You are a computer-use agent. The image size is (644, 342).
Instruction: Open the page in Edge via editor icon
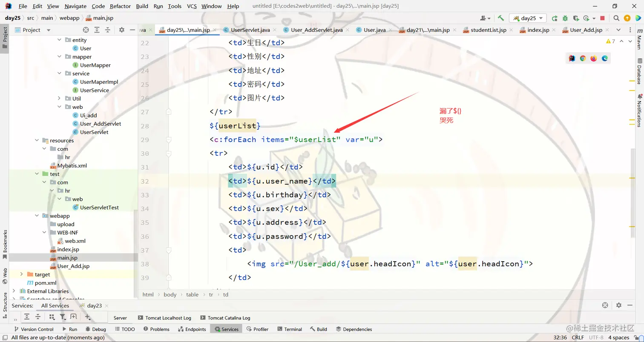pos(605,58)
